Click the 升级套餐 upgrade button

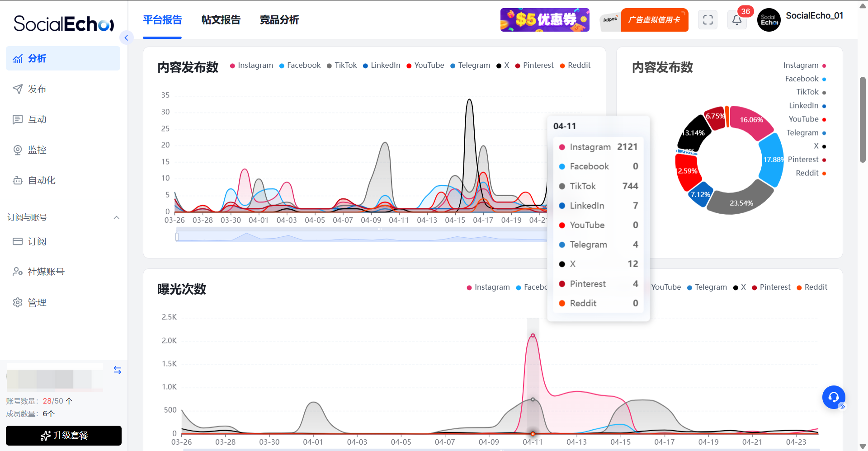[64, 436]
